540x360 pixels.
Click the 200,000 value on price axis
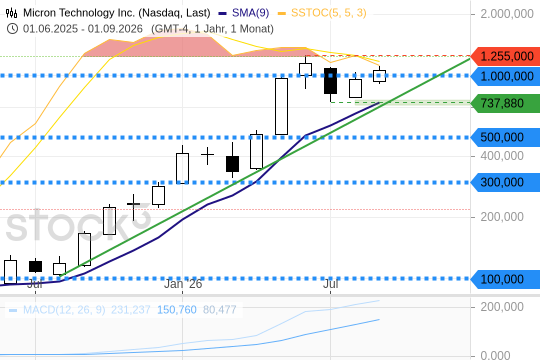tap(502, 217)
